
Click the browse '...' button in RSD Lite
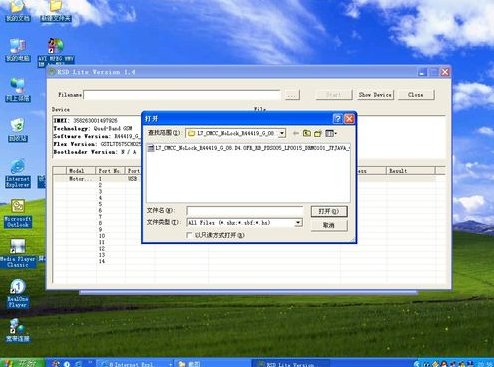click(292, 95)
